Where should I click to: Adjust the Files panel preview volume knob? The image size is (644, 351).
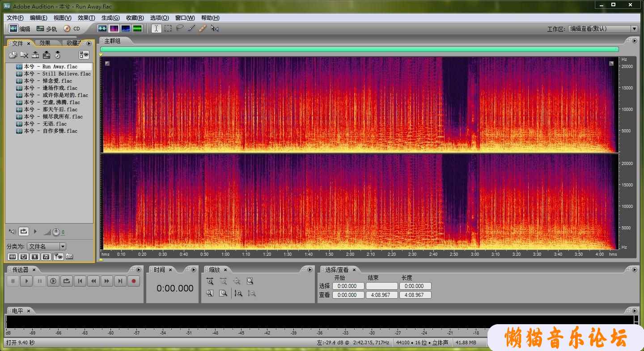point(56,232)
